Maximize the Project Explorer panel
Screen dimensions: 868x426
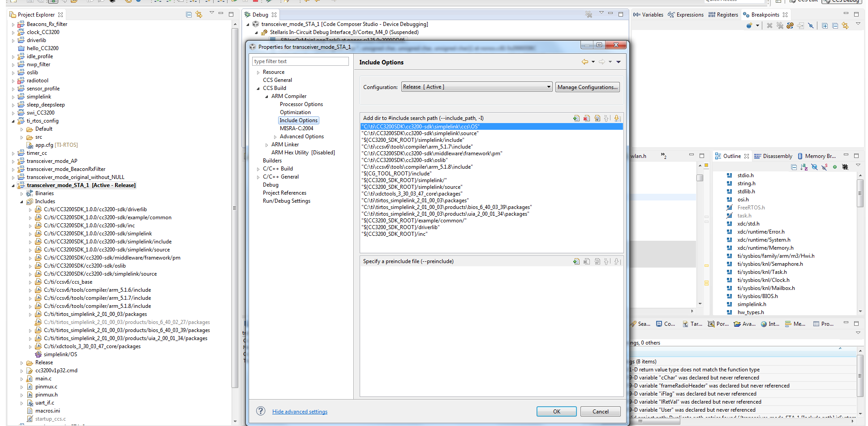click(x=231, y=14)
